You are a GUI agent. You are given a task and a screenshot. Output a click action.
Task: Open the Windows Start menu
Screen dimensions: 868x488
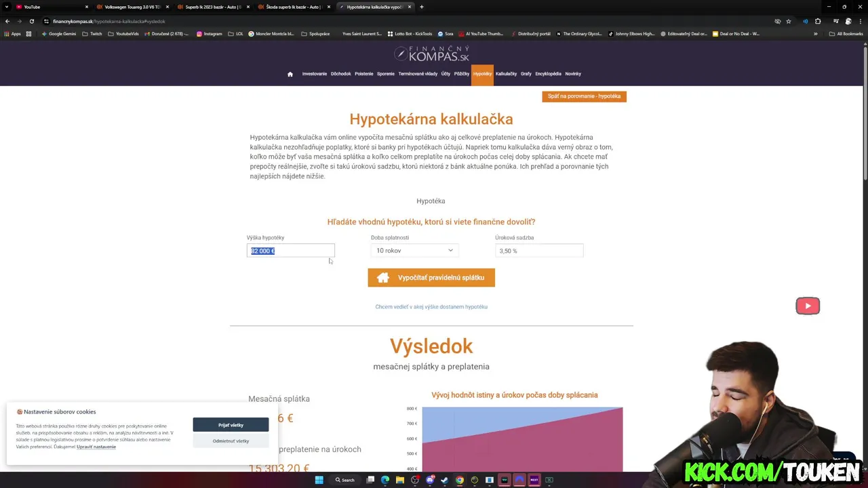coord(319,480)
